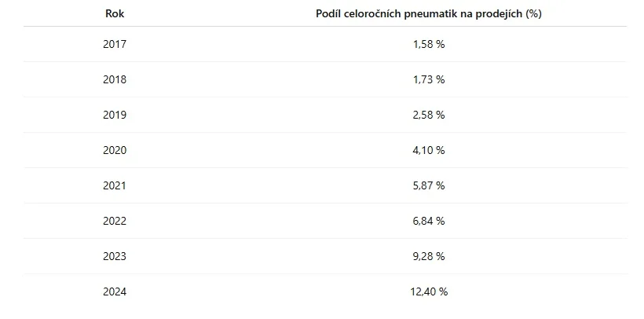The width and height of the screenshot is (644, 319).
Task: Click the 1,58 % value
Action: click(x=429, y=44)
